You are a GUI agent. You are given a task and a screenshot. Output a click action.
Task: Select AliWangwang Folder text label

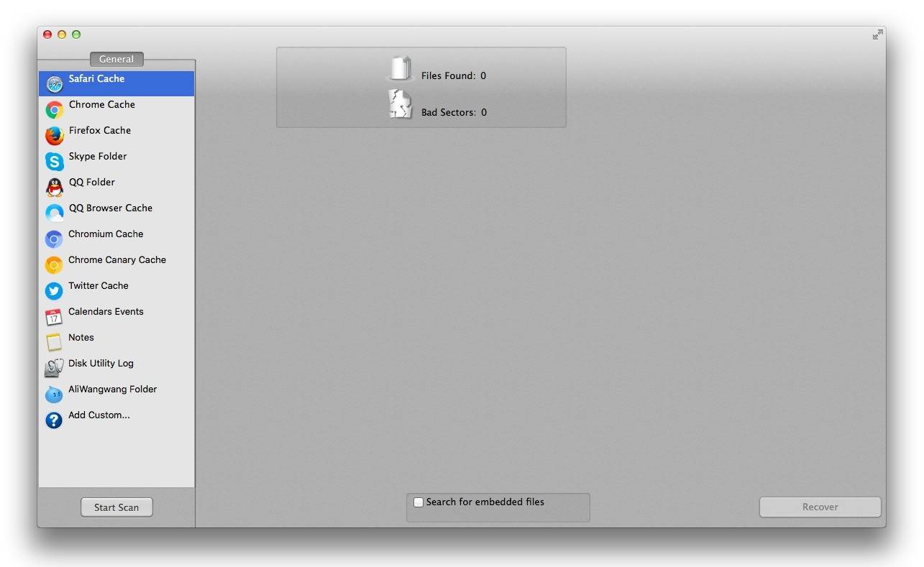[113, 389]
